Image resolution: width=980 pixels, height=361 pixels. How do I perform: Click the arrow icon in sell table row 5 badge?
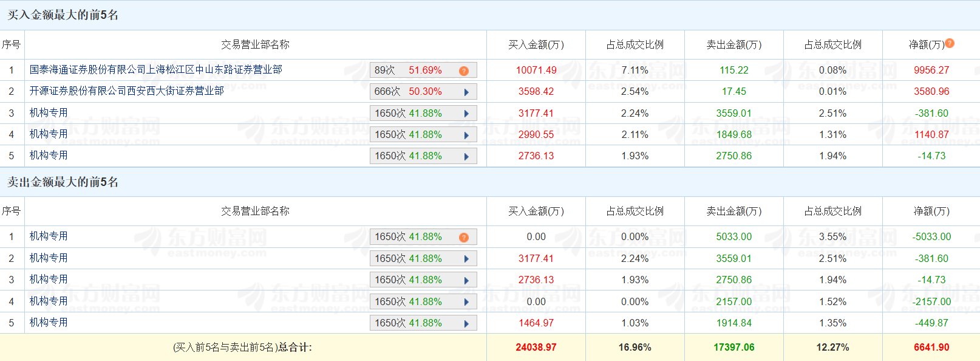point(466,323)
